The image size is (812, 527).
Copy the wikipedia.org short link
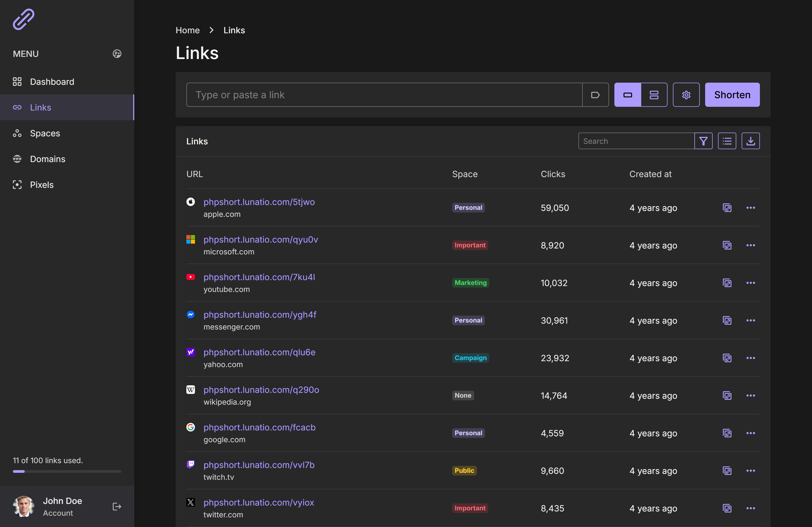click(x=727, y=396)
